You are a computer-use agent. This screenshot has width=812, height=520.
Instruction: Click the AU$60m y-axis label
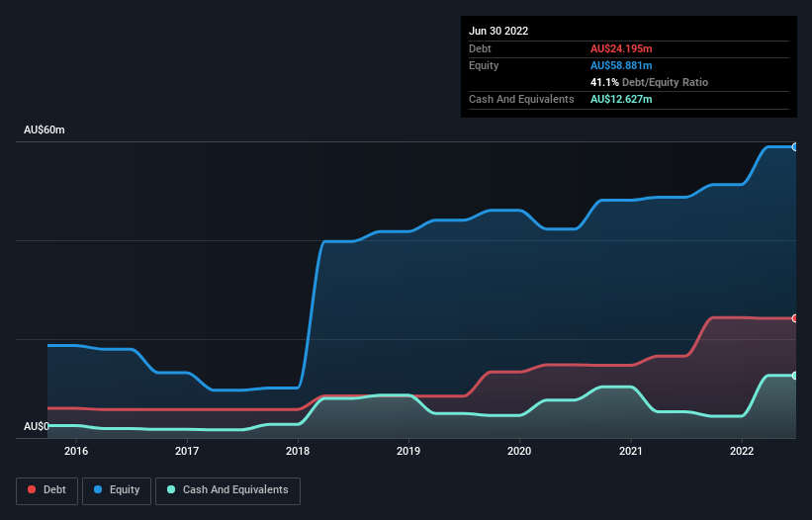coord(45,130)
